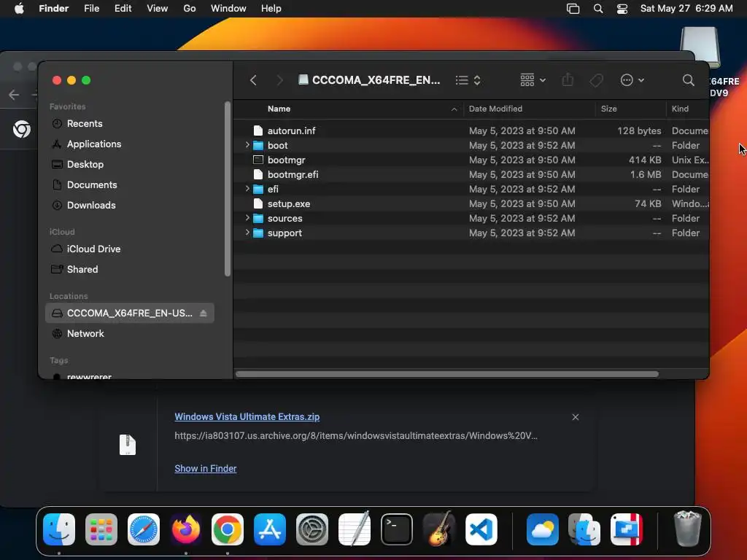Sort by the Kind column
The image size is (747, 560).
(x=680, y=109)
